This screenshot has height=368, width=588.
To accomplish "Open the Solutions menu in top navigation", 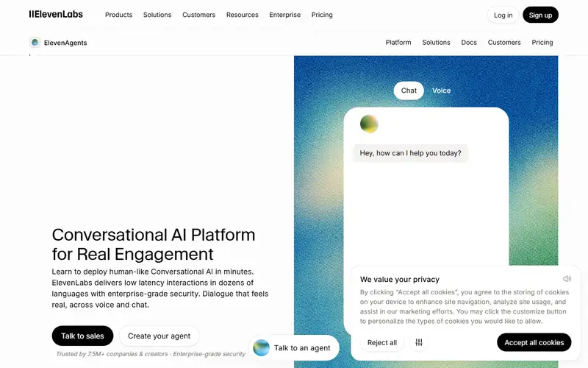I will point(157,15).
